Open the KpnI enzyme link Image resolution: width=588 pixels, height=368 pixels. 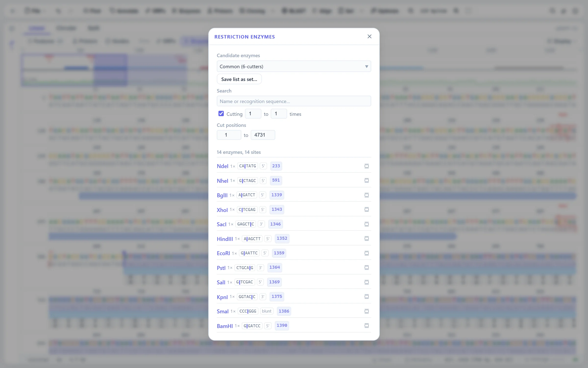[x=222, y=297]
